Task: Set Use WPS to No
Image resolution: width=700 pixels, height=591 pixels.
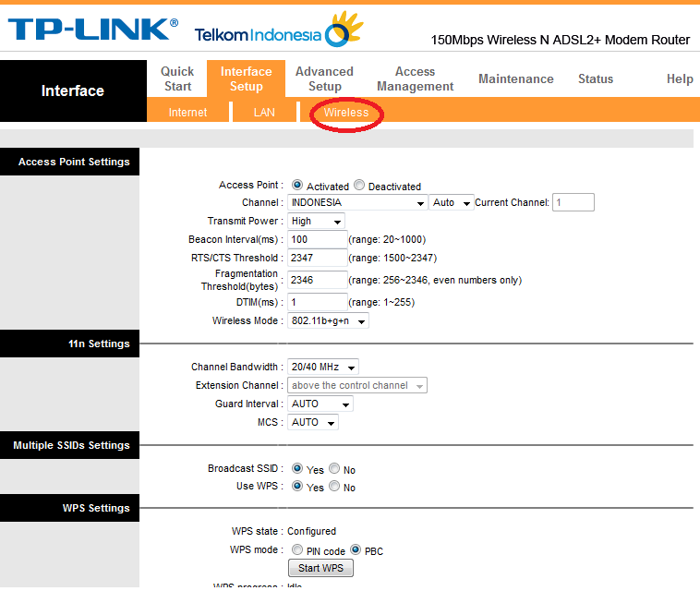Action: [334, 486]
